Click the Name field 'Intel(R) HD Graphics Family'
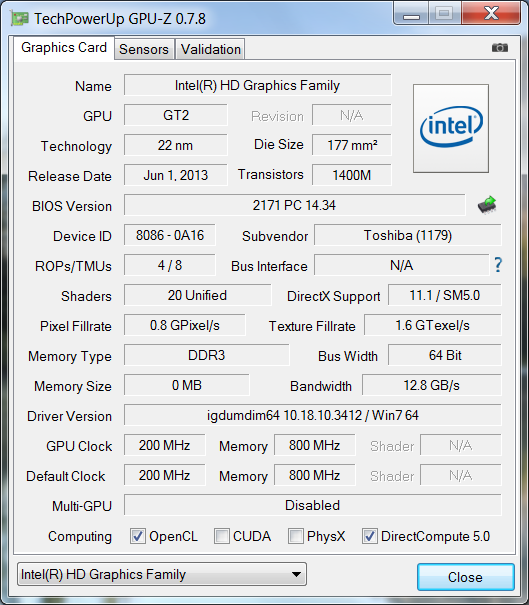Image resolution: width=529 pixels, height=605 pixels. [257, 85]
